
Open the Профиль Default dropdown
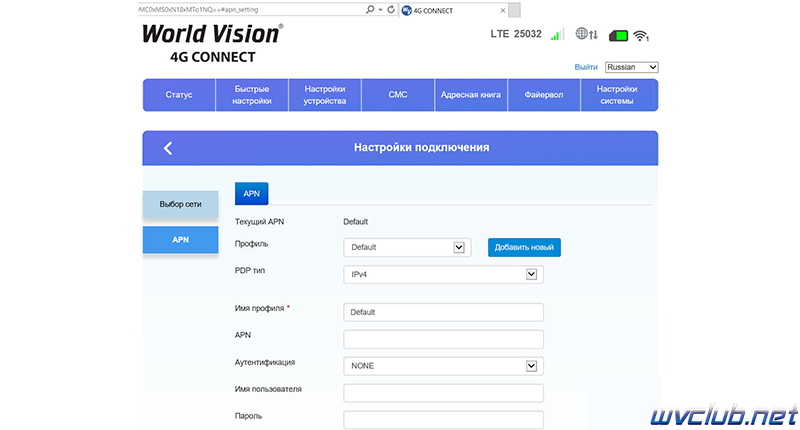pyautogui.click(x=407, y=247)
